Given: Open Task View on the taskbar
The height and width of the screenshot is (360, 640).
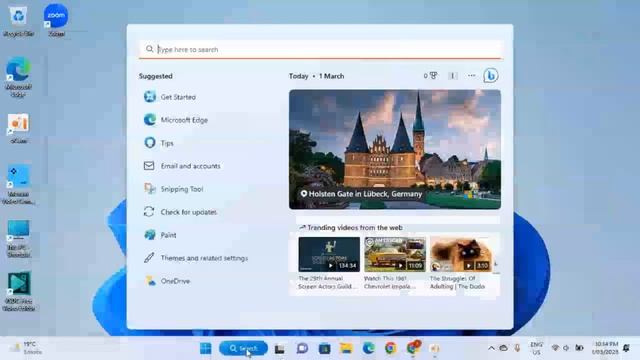Looking at the screenshot, I should click(280, 349).
